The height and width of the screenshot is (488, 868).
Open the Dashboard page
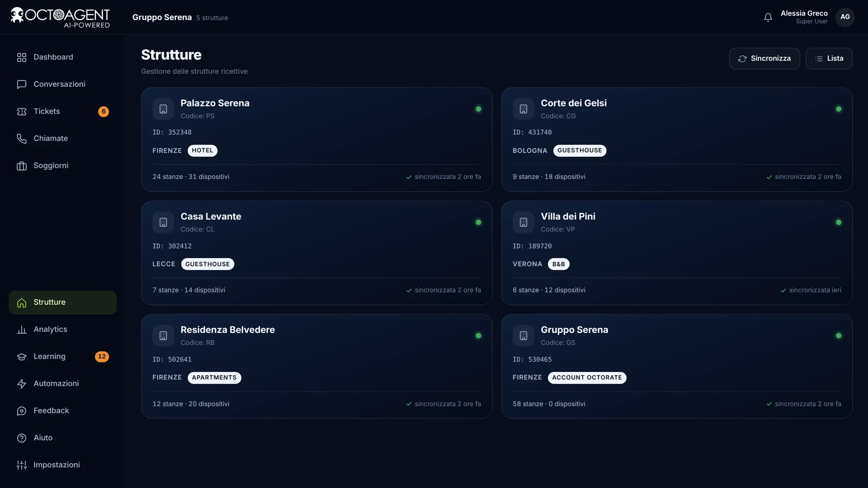[x=62, y=57]
